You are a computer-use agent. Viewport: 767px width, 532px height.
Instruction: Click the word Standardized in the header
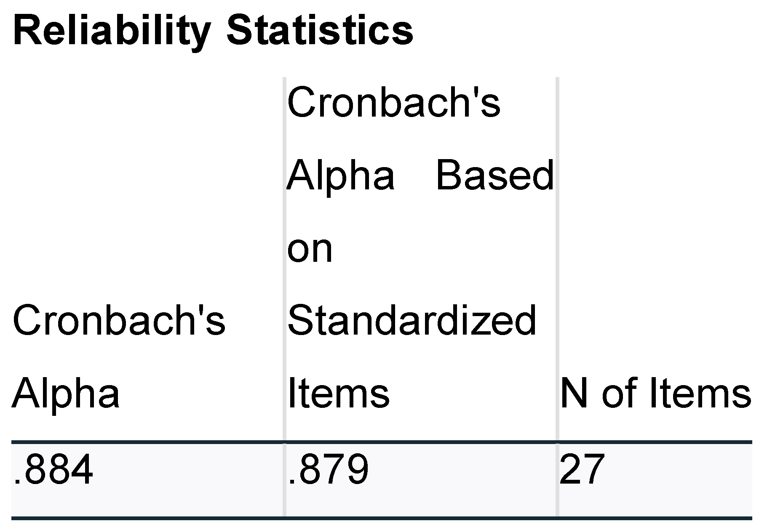click(x=412, y=321)
